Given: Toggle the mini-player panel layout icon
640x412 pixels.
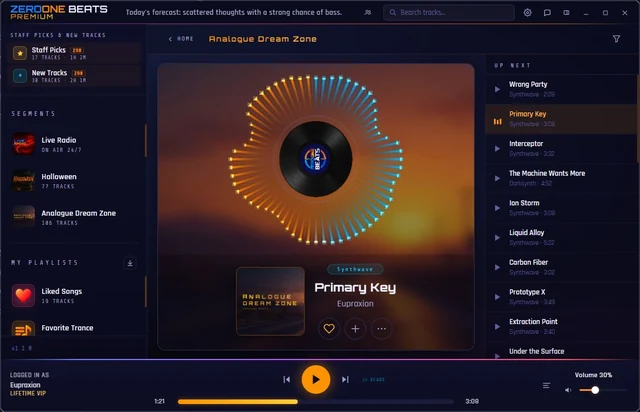Looking at the screenshot, I should 566,13.
